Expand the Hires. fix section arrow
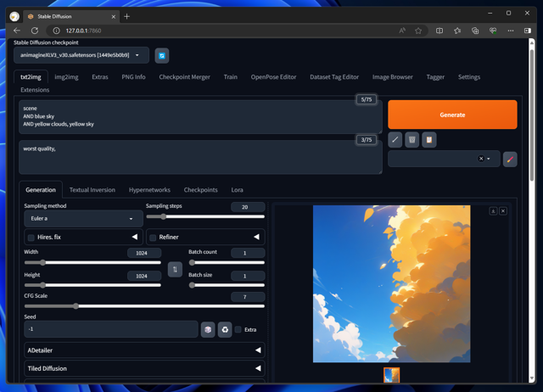543x392 pixels. (x=135, y=237)
